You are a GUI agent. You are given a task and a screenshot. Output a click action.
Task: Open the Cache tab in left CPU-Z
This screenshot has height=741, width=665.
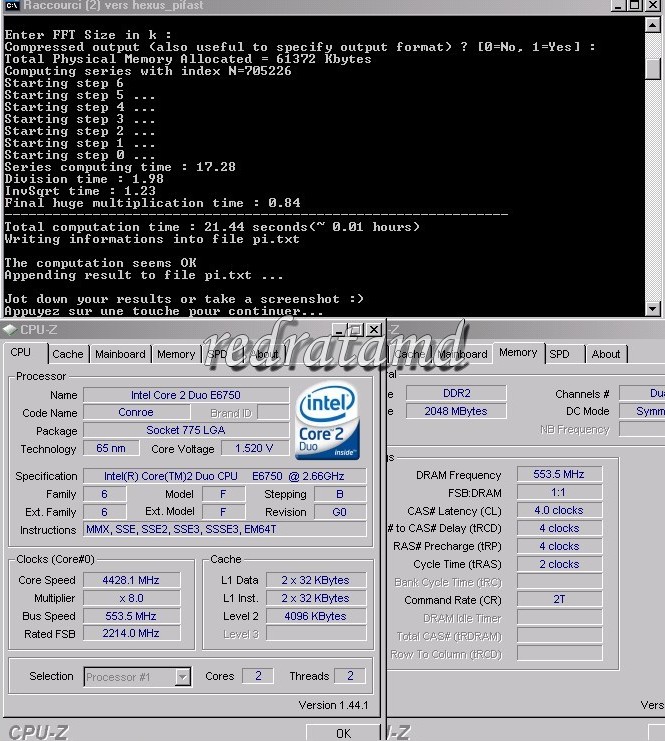click(68, 354)
